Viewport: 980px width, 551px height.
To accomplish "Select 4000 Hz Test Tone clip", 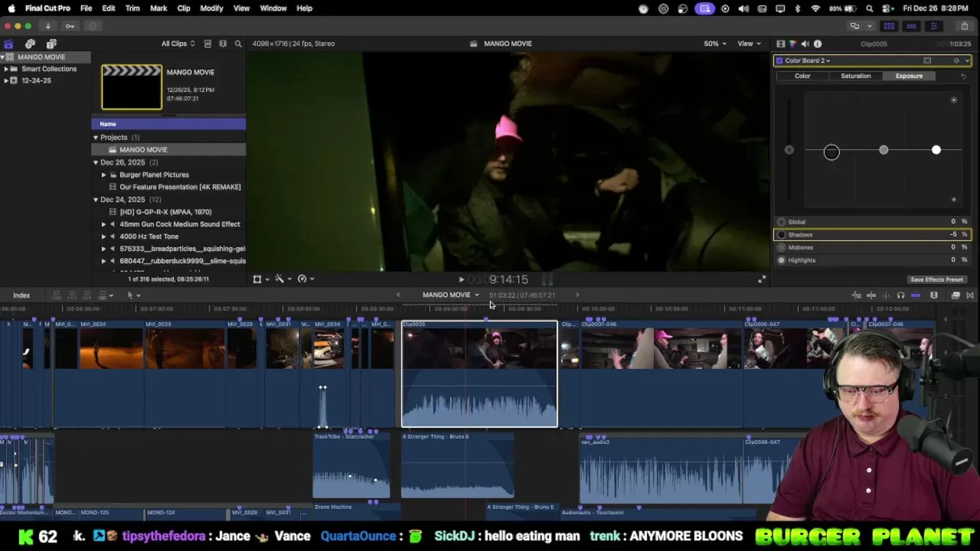I will pyautogui.click(x=168, y=236).
